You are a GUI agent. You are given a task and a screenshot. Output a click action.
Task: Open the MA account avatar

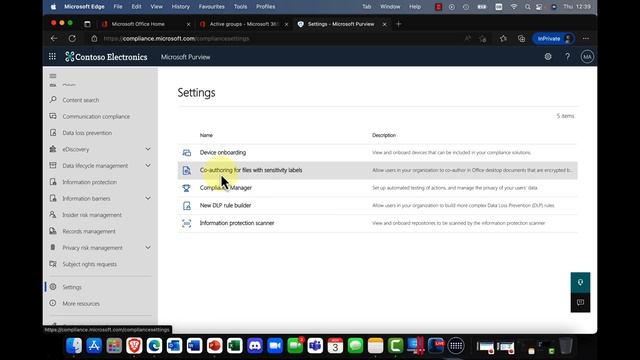587,57
